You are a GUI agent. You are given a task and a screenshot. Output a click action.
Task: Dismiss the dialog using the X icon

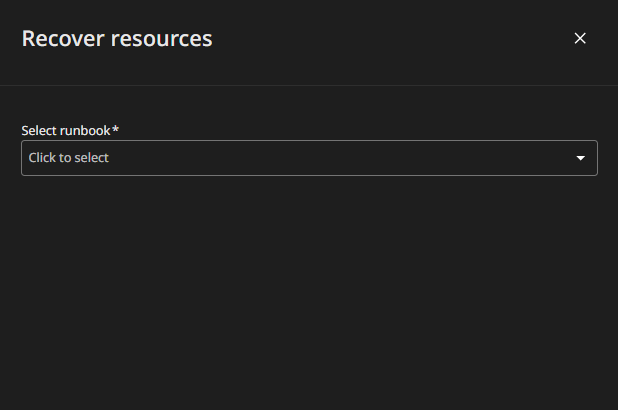click(x=580, y=38)
